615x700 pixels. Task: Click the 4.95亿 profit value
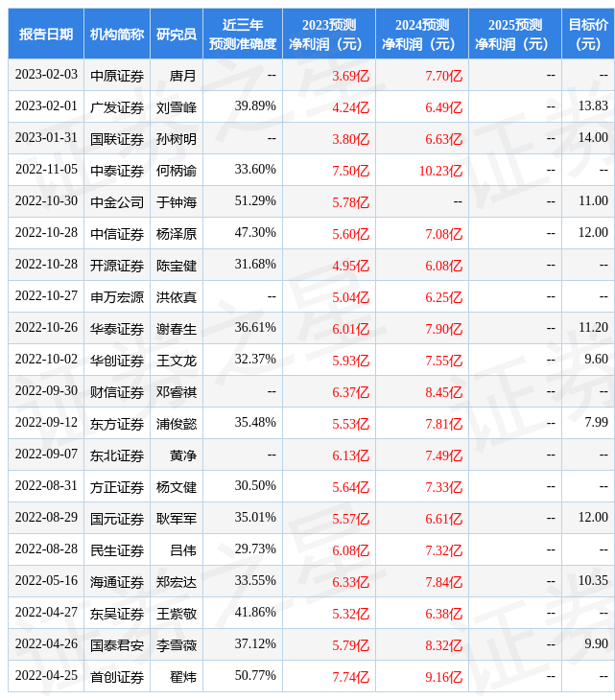pos(350,266)
